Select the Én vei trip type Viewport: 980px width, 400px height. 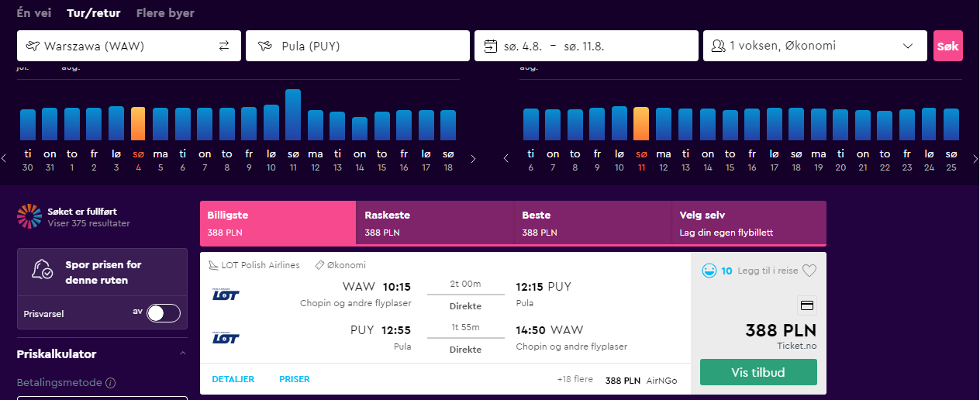(x=36, y=13)
